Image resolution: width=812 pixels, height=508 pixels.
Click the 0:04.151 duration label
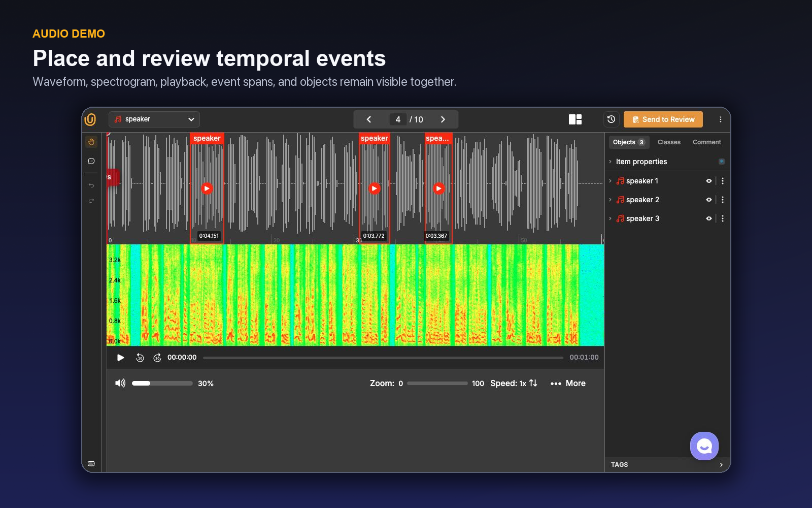click(209, 236)
